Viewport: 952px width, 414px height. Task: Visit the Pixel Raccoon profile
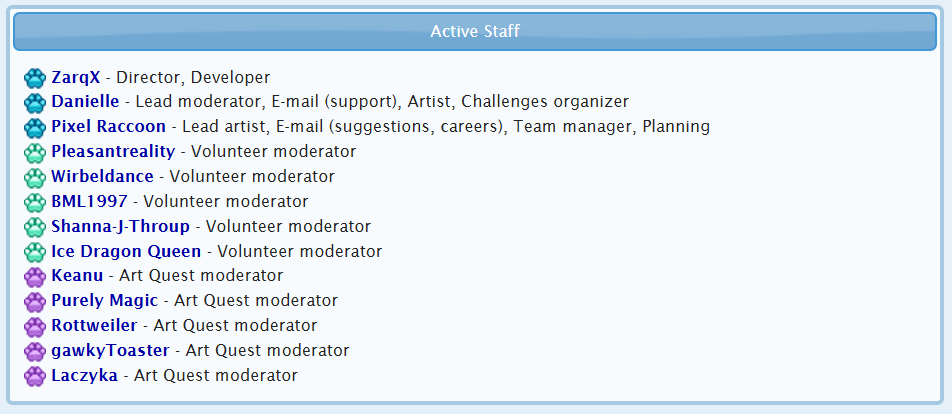(108, 127)
